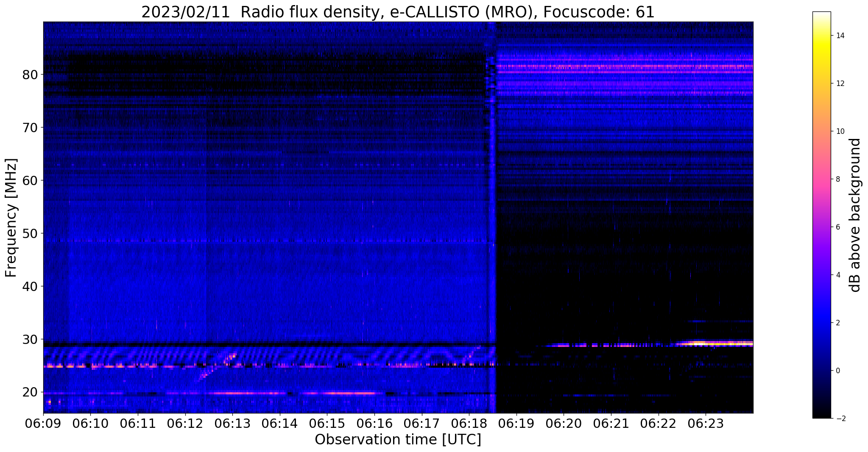Viewport: 868px width, 452px height.
Task: Click the 20 MHz frequency tick label
Action: pos(30,392)
